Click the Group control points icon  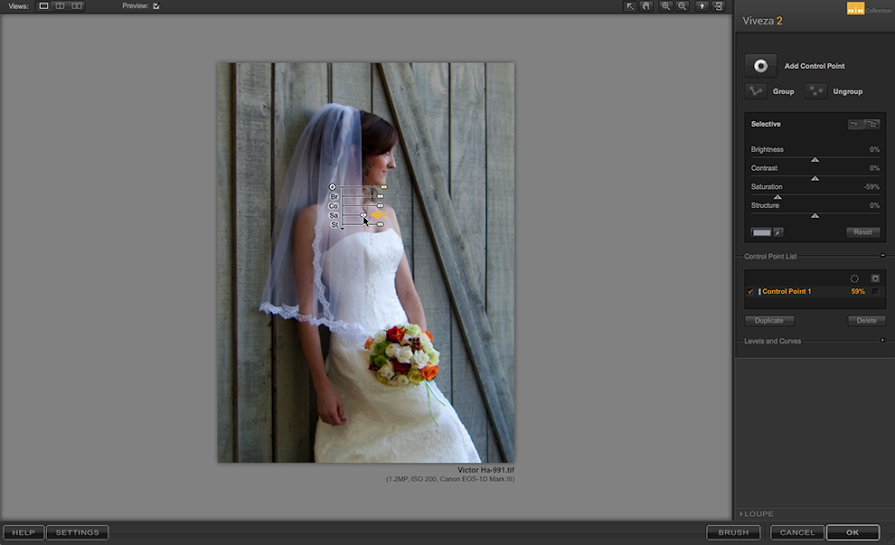tap(757, 91)
